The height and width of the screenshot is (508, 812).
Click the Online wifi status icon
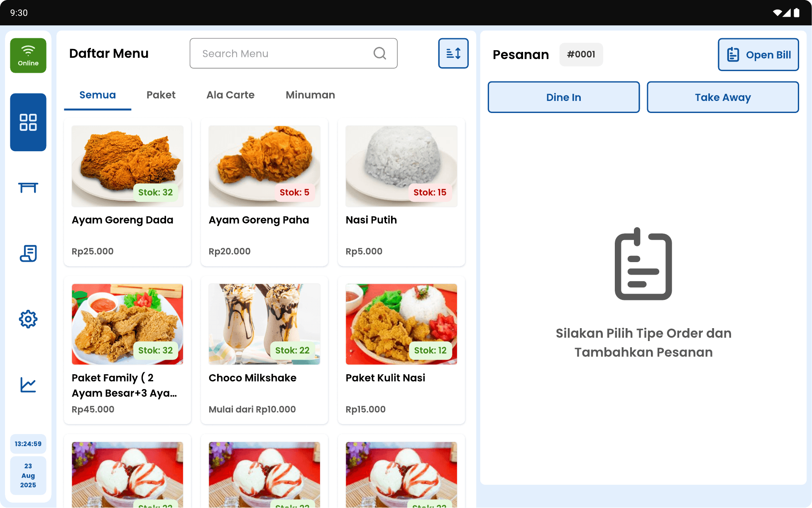pyautogui.click(x=28, y=55)
